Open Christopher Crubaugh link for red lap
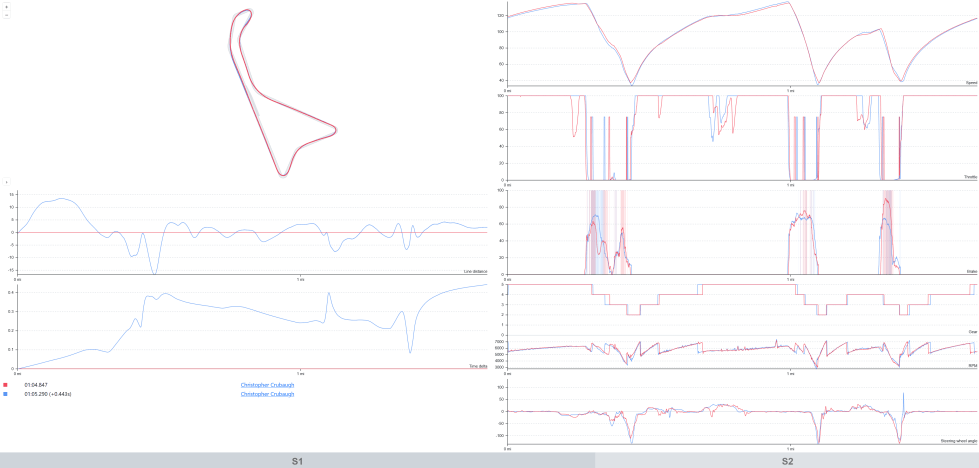 point(267,384)
